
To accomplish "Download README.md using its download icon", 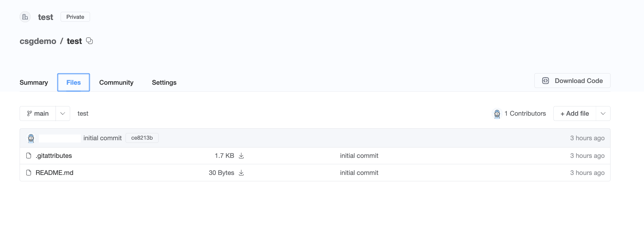I will click(x=241, y=173).
